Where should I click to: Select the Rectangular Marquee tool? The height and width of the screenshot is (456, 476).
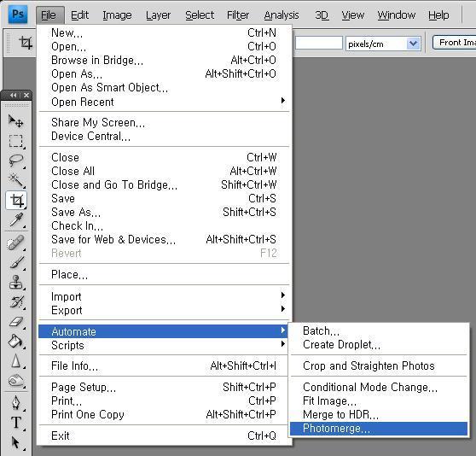pos(16,141)
